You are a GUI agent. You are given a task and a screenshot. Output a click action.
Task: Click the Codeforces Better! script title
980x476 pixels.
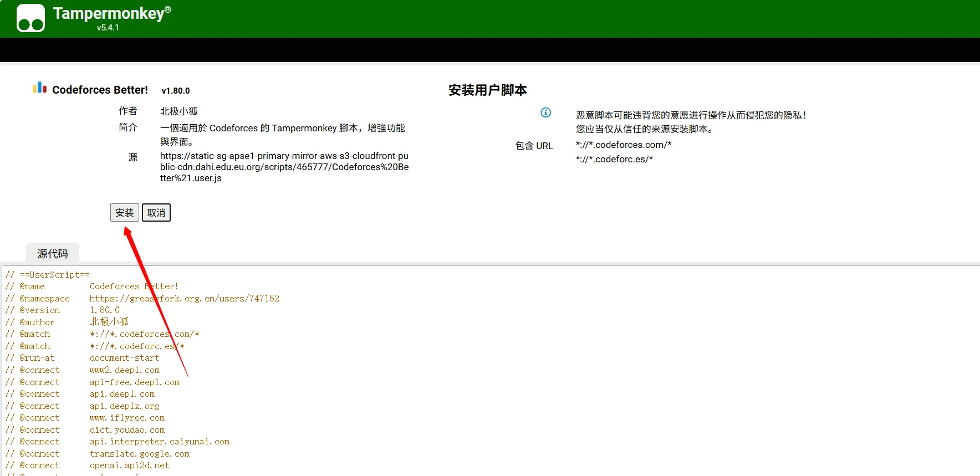(x=100, y=90)
